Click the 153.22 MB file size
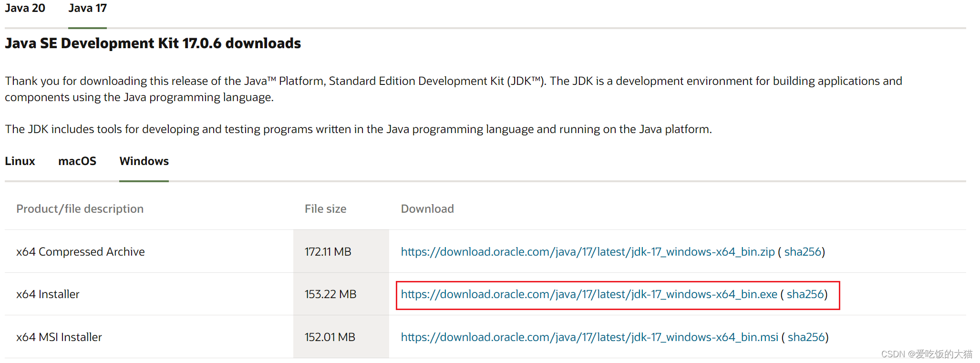The height and width of the screenshot is (363, 980). click(330, 294)
